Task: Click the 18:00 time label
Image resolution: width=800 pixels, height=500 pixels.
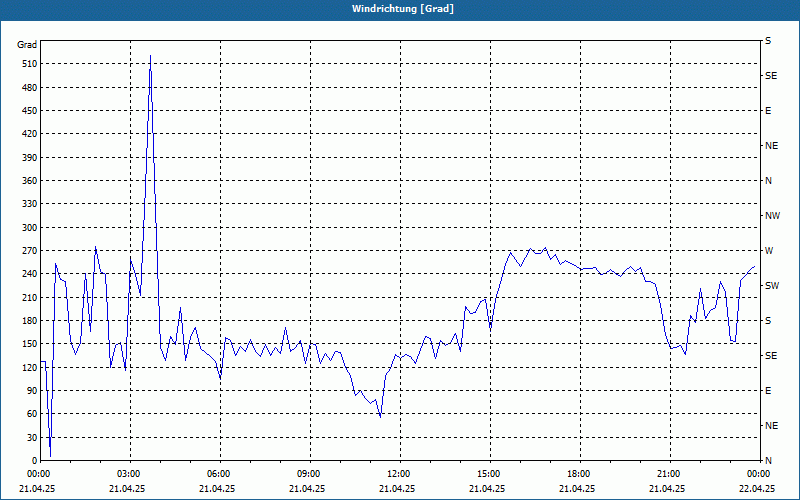Action: point(580,474)
